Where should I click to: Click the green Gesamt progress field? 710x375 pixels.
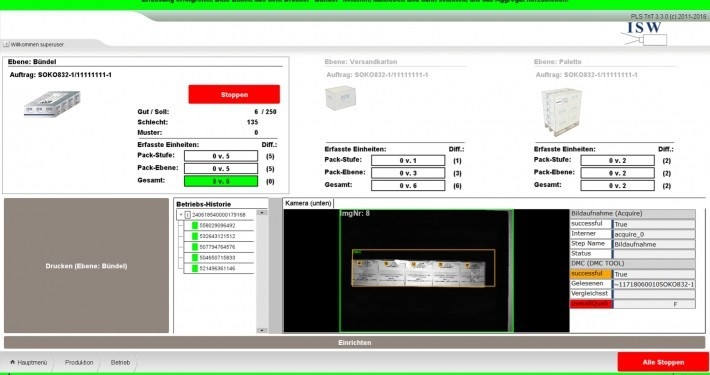pyautogui.click(x=221, y=181)
